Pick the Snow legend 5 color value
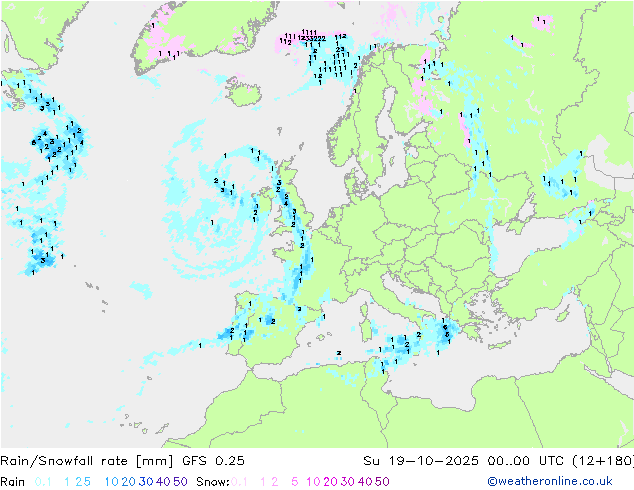The height and width of the screenshot is (490, 634). (295, 482)
